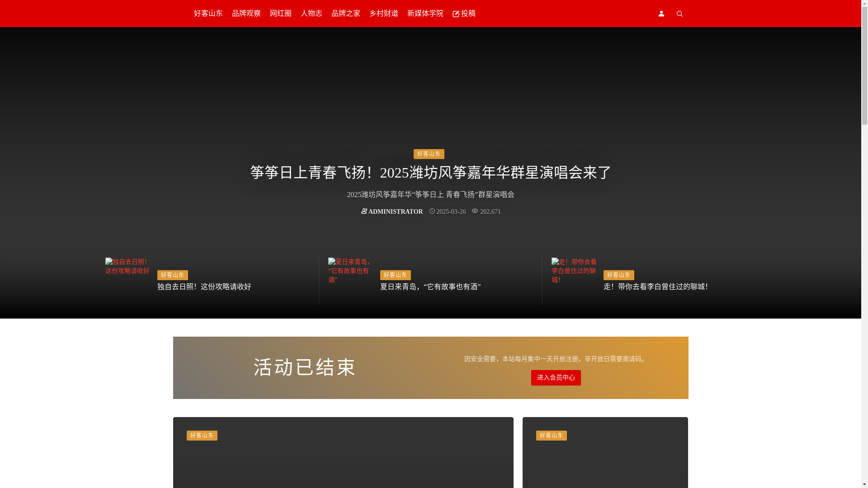Open the search magnifier icon
This screenshot has height=488, width=868.
point(679,14)
